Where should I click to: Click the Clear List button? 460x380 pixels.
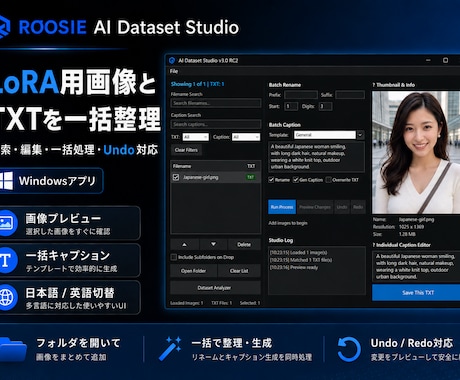[239, 271]
